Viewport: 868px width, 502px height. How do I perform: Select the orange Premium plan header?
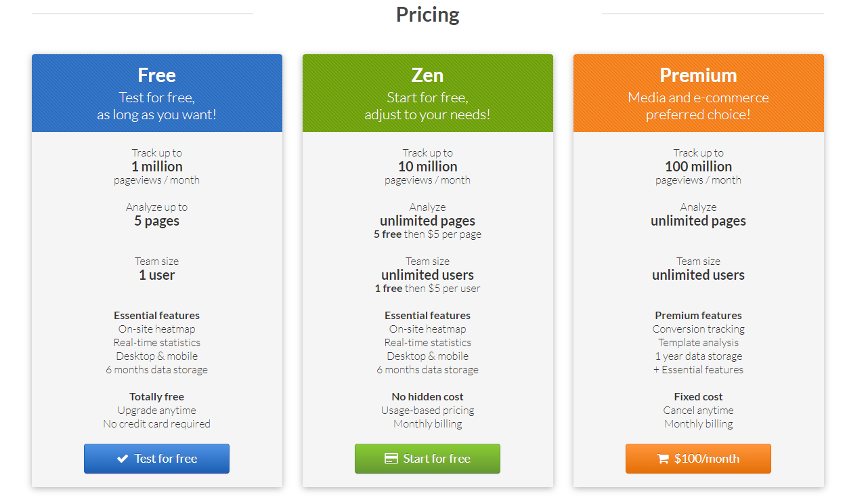coord(698,93)
